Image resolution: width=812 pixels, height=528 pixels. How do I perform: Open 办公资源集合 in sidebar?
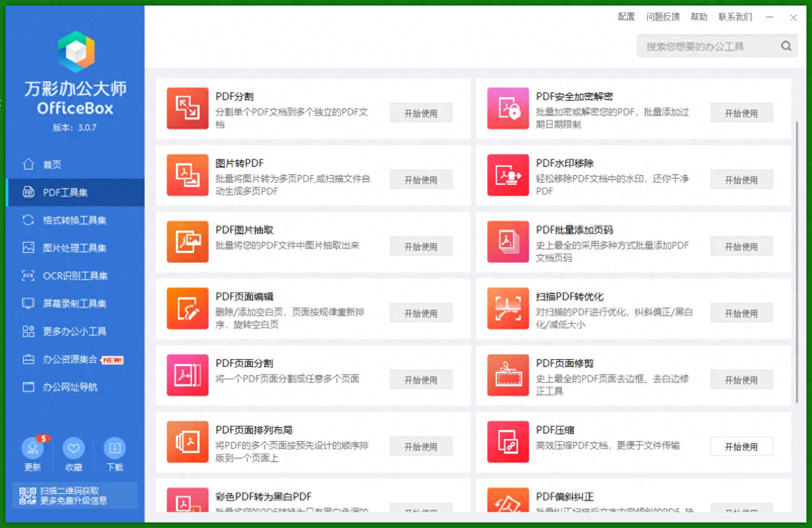click(75, 360)
